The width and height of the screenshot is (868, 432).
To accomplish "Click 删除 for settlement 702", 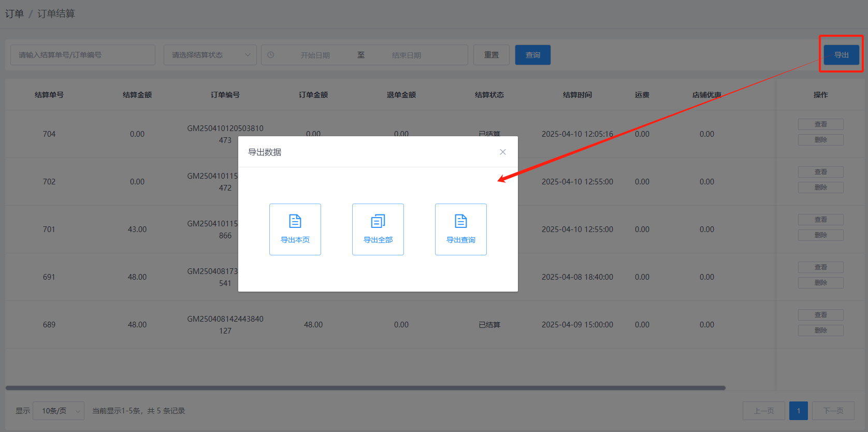I will (x=820, y=188).
